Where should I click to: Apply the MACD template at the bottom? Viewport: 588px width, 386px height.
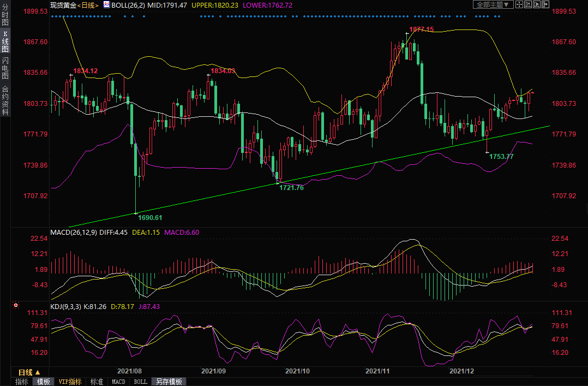[x=118, y=382]
